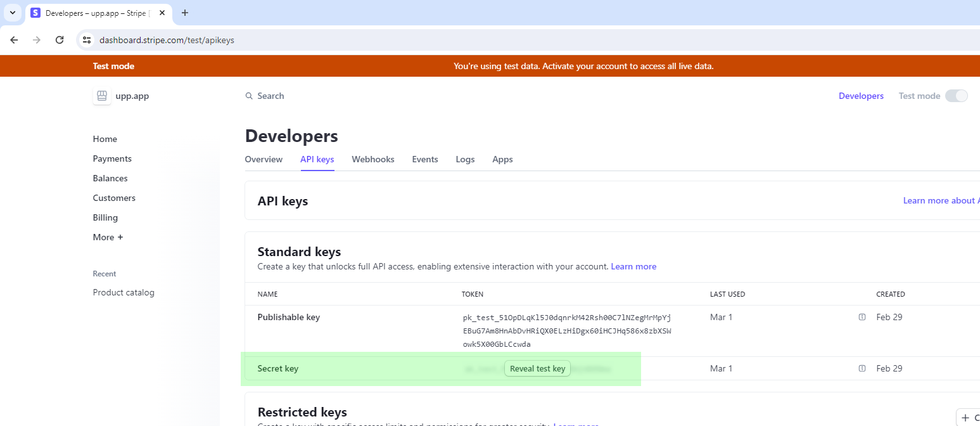Click the Restricted keys heading
This screenshot has height=426, width=980.
(x=302, y=412)
